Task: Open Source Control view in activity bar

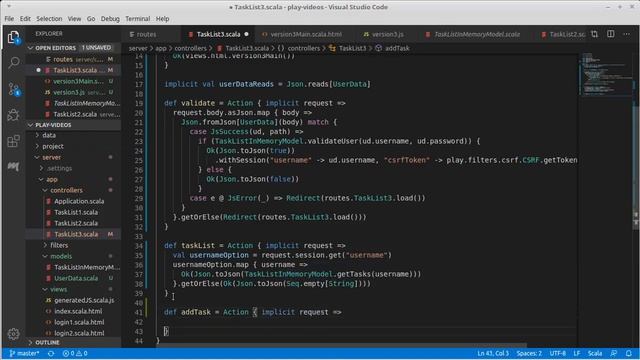Action: pos(13,89)
